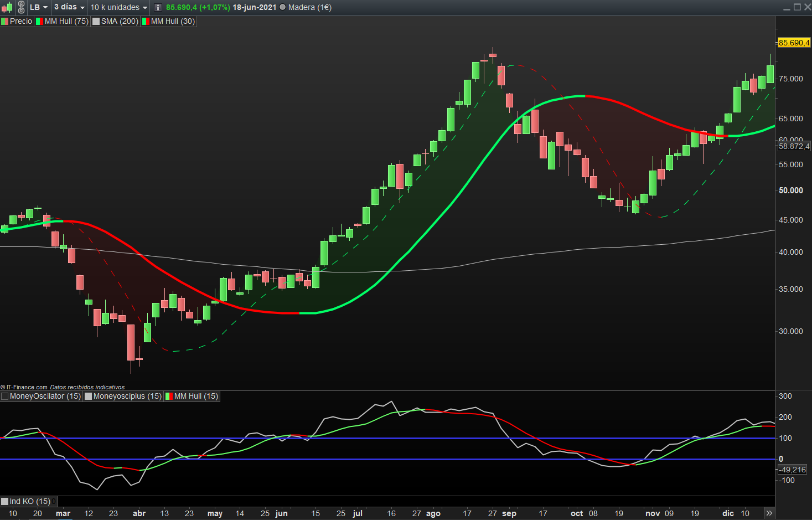Click the jun month on time axis

click(282, 513)
